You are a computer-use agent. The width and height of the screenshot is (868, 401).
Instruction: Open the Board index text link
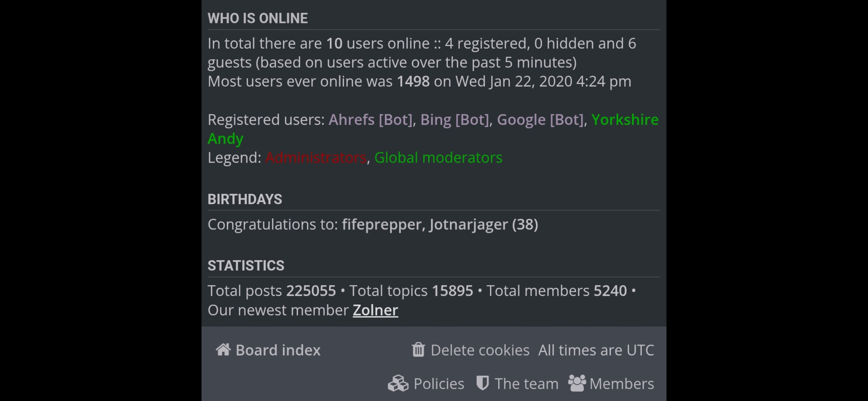click(278, 350)
